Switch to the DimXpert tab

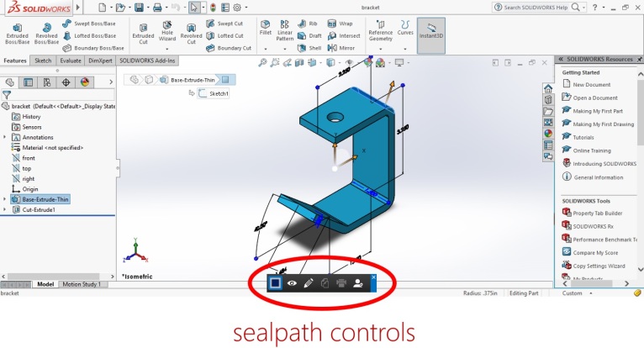[x=100, y=61]
